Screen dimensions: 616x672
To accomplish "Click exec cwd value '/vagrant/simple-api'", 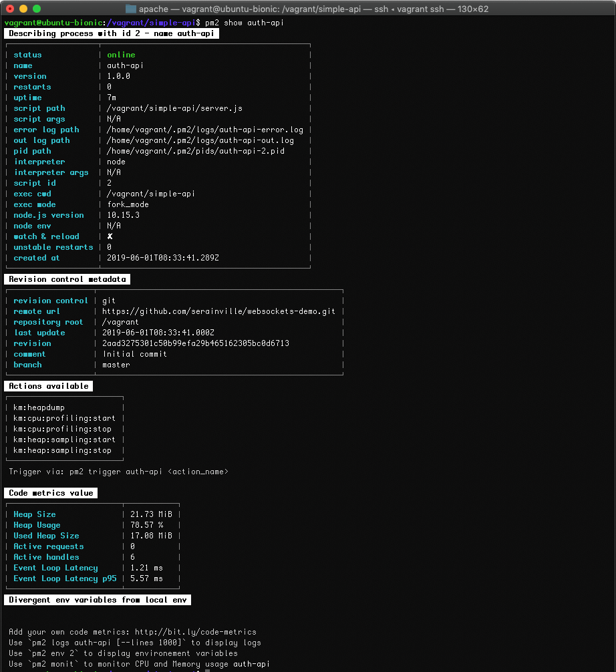I will [151, 194].
